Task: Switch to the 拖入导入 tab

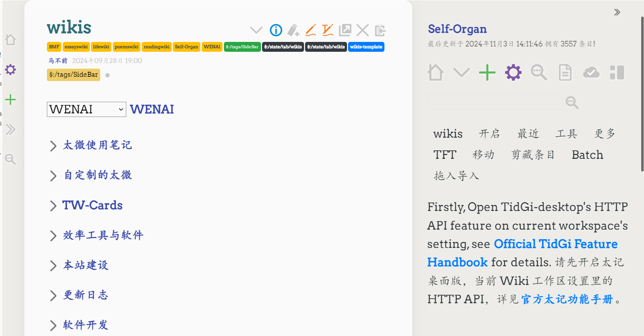Action: click(456, 176)
